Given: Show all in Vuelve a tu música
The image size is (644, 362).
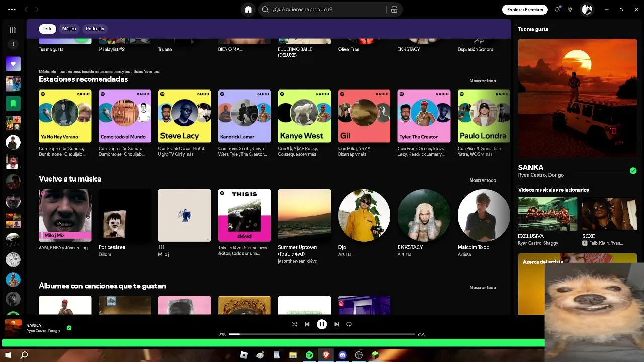Looking at the screenshot, I should 482,180.
